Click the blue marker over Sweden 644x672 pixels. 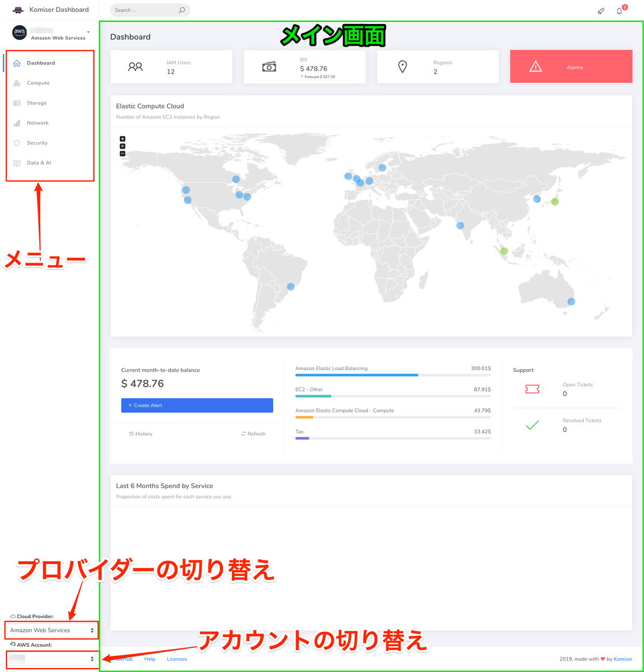[382, 167]
